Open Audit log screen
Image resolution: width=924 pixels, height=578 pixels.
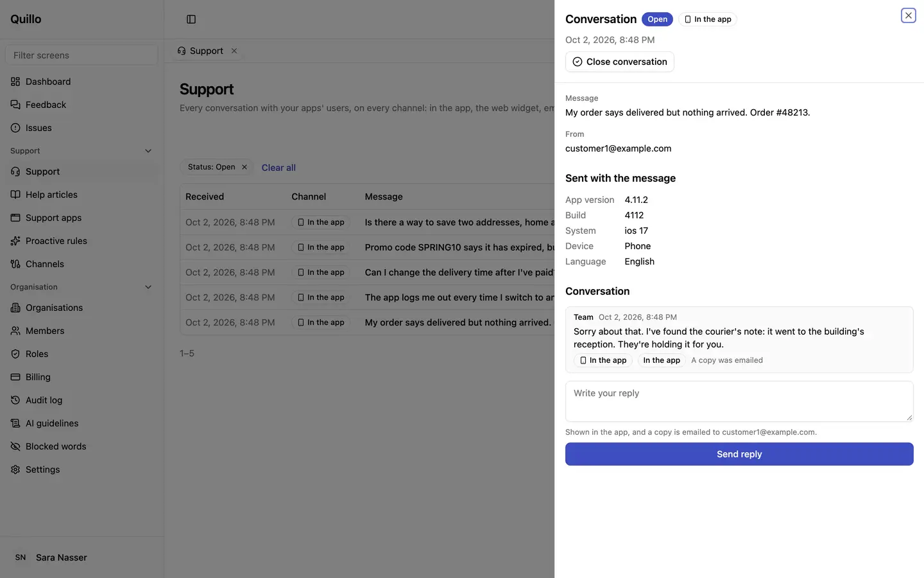[x=81, y=400]
